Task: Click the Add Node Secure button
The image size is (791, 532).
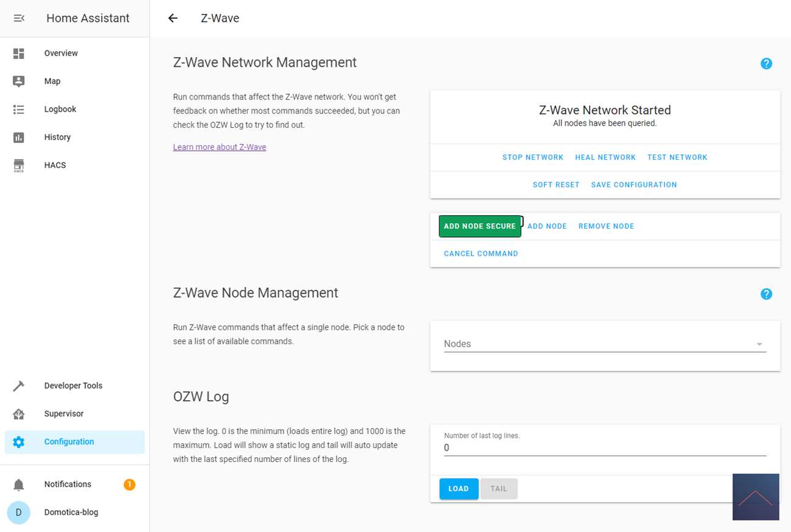Action: click(x=479, y=226)
